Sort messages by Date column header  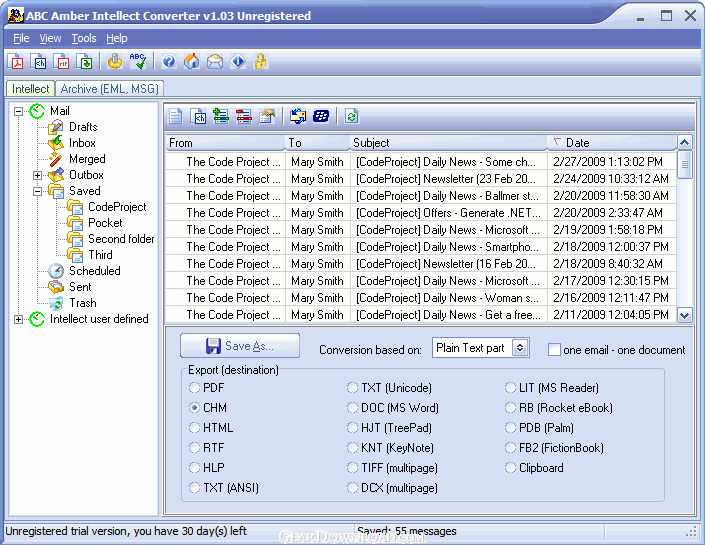611,143
